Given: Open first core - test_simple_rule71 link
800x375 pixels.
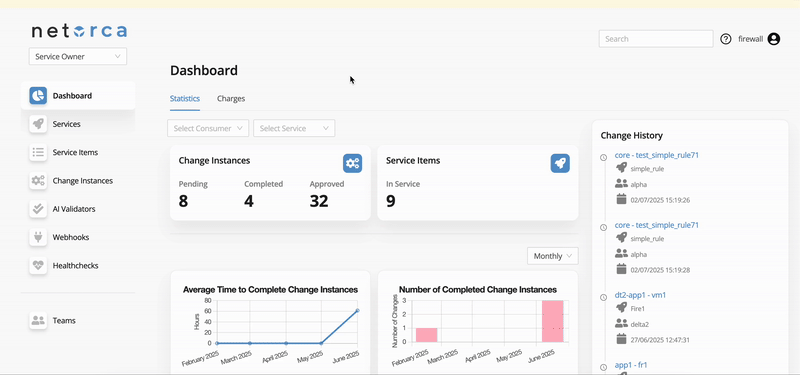Looking at the screenshot, I should (657, 155).
